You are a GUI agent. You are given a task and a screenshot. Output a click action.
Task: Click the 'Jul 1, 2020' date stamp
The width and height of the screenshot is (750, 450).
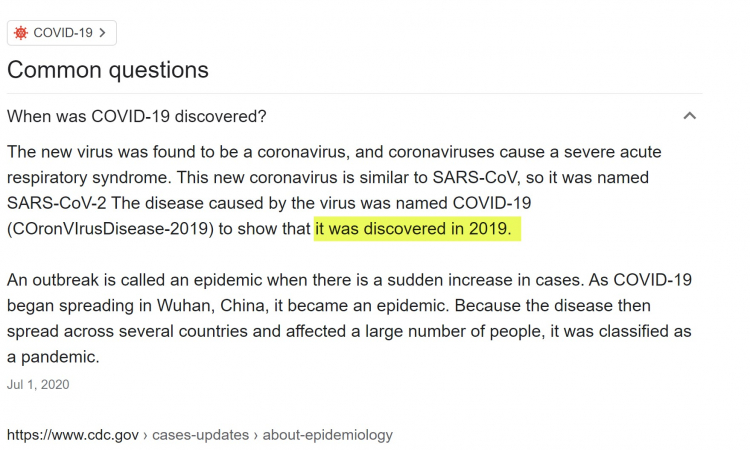(x=38, y=384)
